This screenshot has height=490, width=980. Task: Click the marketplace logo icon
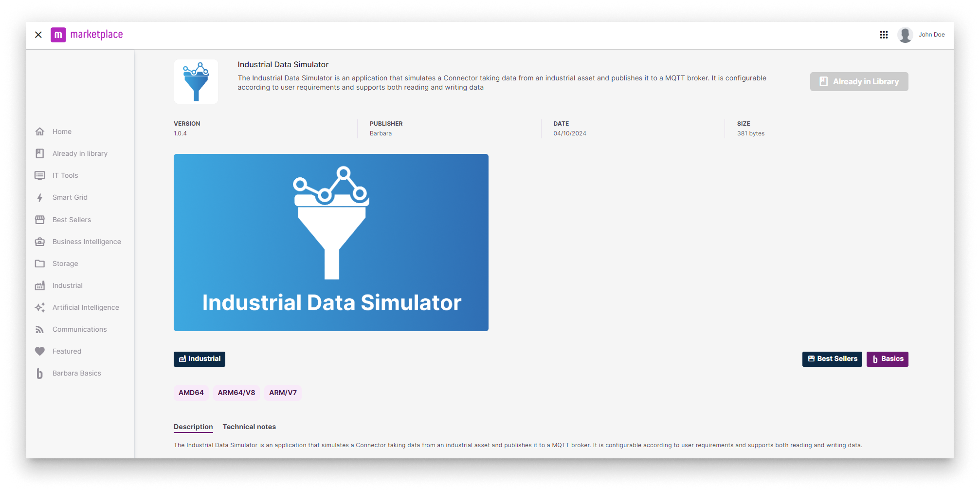58,35
